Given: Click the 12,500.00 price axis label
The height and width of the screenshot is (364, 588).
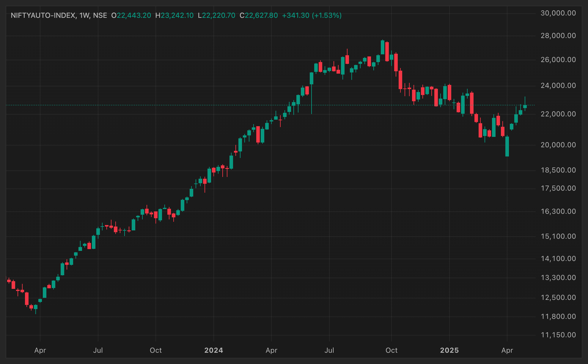Looking at the screenshot, I should [x=558, y=297].
